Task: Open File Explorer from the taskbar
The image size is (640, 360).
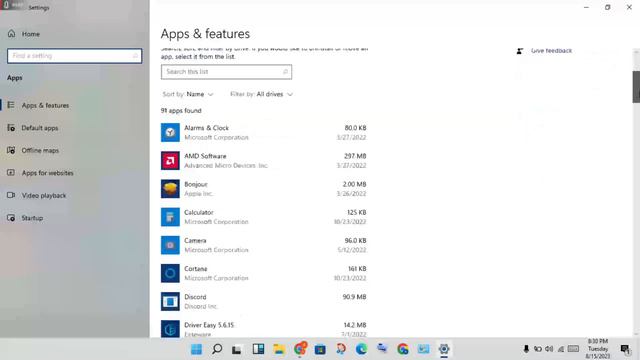Action: 279,349
